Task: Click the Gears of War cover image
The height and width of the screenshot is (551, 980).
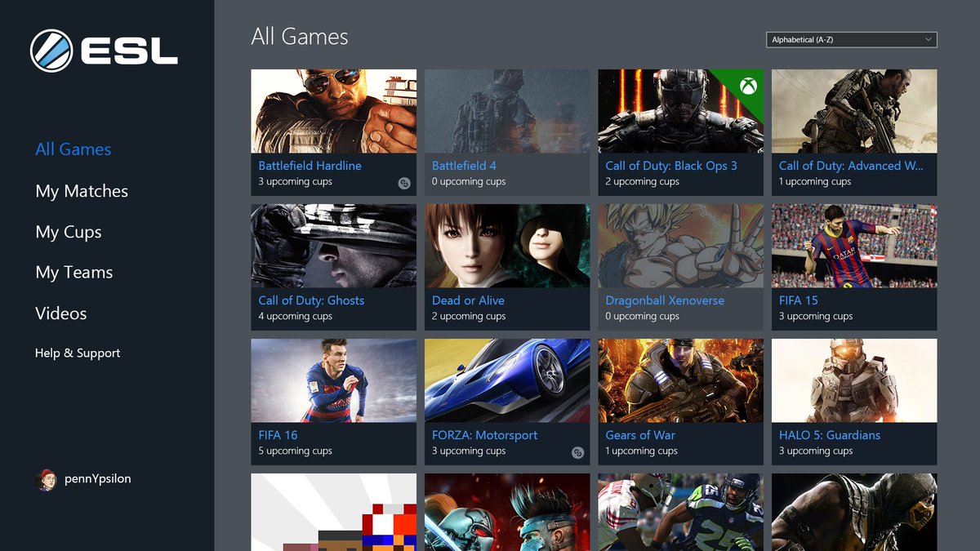Action: [680, 380]
